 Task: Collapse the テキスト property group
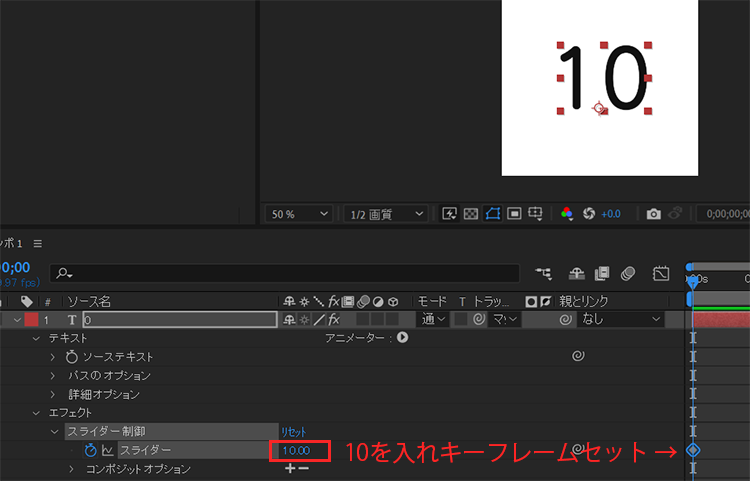click(x=36, y=339)
